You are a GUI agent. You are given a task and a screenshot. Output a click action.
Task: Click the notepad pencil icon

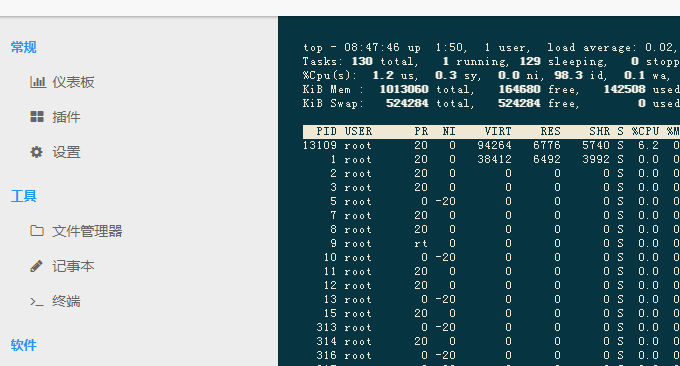tap(36, 266)
